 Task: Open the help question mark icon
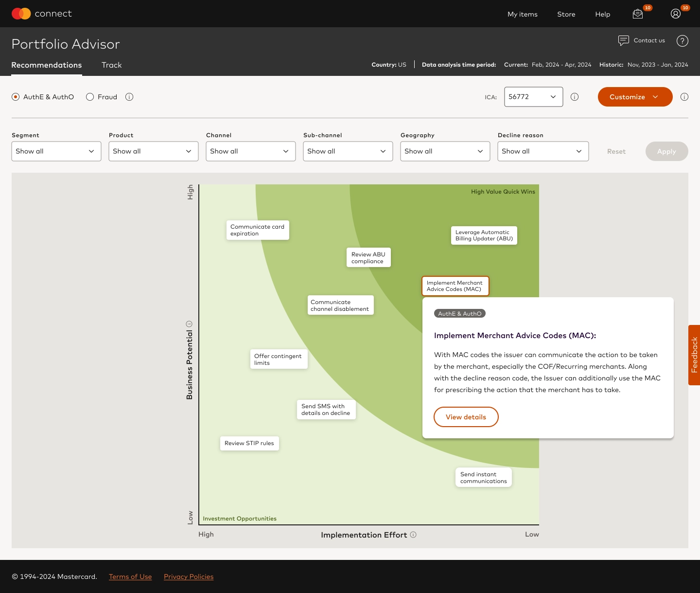pyautogui.click(x=682, y=41)
